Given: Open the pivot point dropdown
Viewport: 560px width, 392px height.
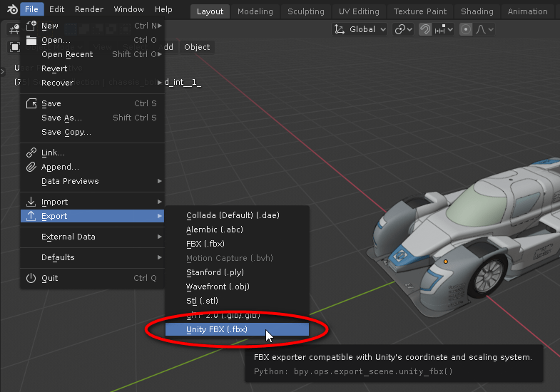Looking at the screenshot, I should pyautogui.click(x=403, y=29).
